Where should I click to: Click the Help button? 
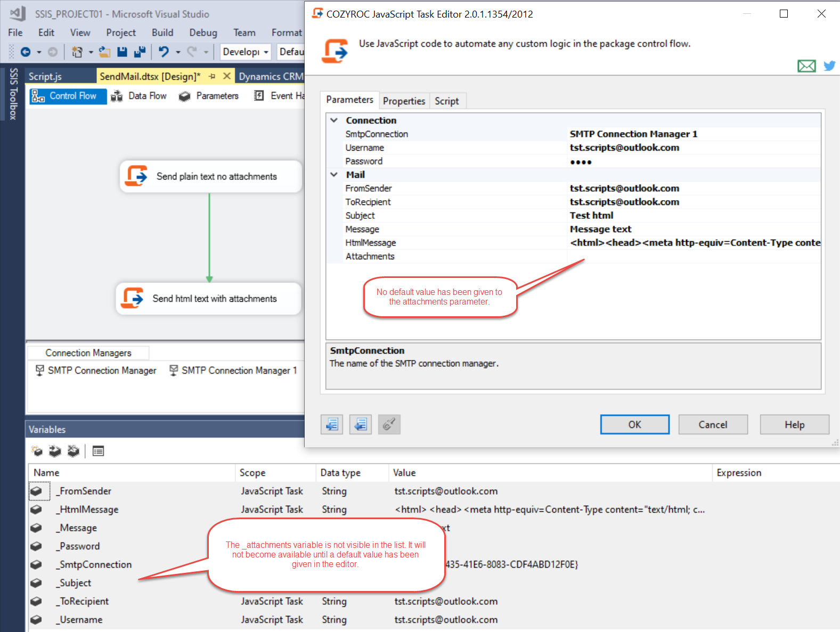coord(794,424)
